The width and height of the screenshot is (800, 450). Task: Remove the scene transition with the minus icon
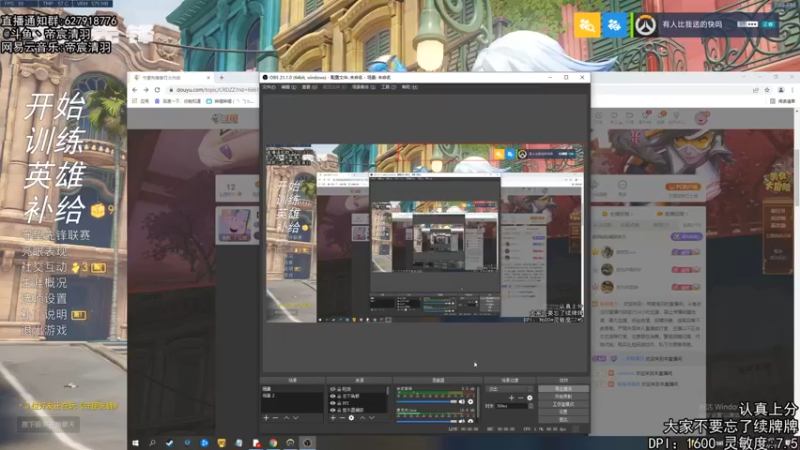click(x=520, y=398)
